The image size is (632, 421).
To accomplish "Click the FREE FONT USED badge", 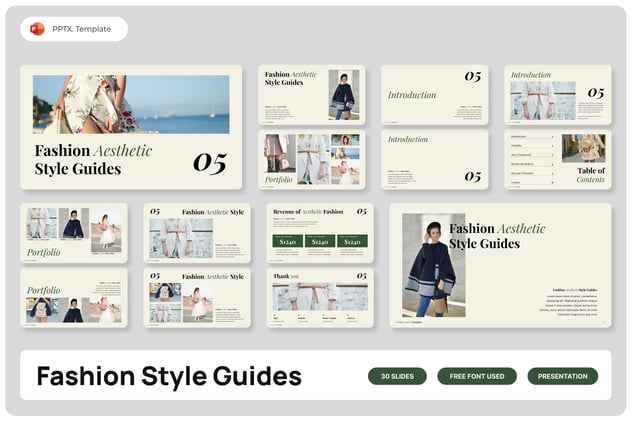I will (477, 376).
